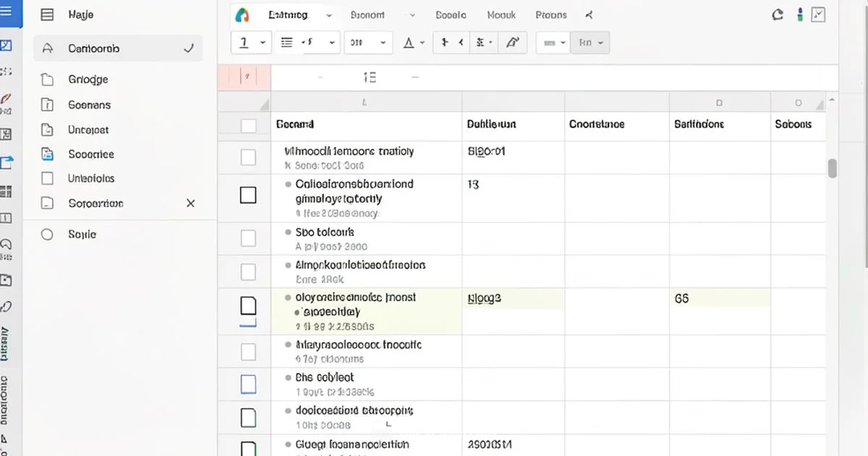The image size is (868, 456).
Task: Check the select-all checkbox in the header row
Action: [248, 124]
